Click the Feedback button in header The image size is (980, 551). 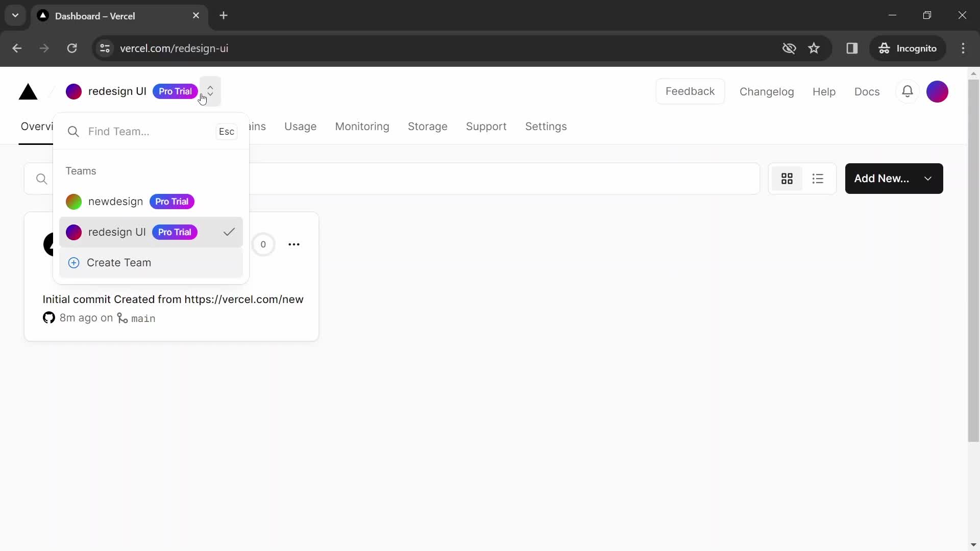[x=689, y=91]
